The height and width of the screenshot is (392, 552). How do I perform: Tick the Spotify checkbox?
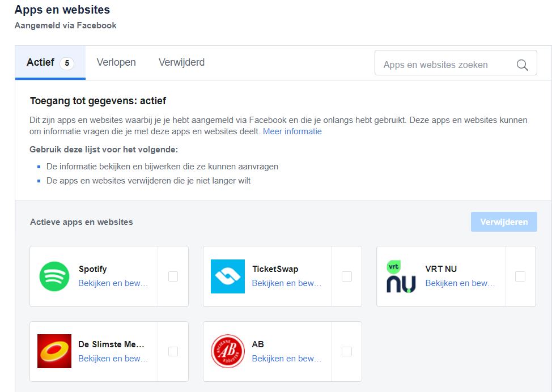(173, 276)
